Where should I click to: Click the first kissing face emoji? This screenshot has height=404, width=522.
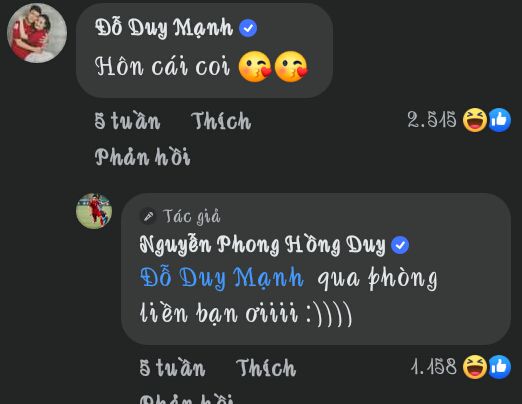[x=255, y=67]
